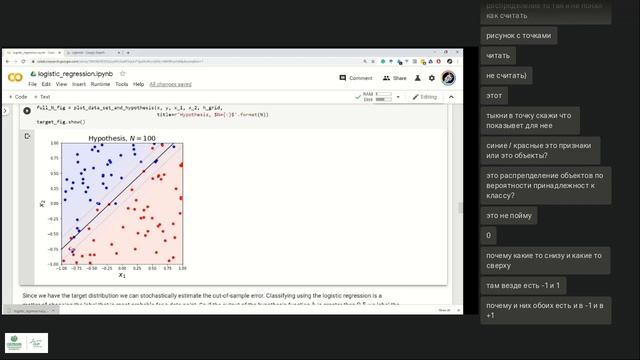
Task: Open the Edit menu
Action: pyautogui.click(x=46, y=84)
